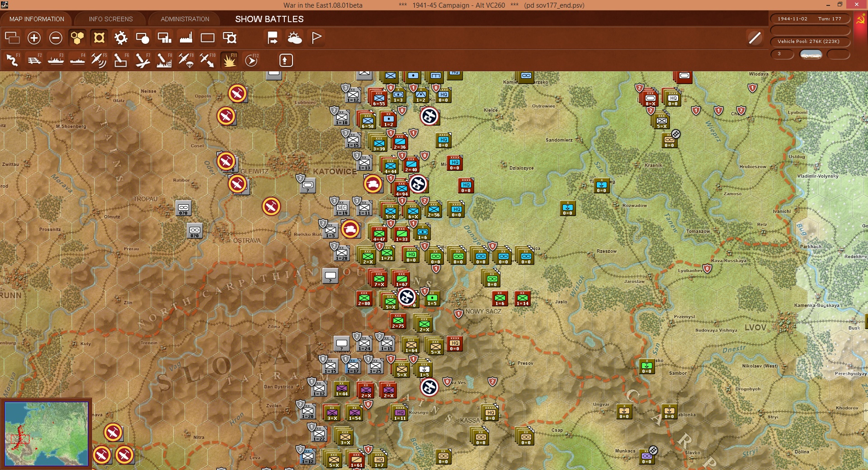The width and height of the screenshot is (868, 470).
Task: Click the tank battle marker near Bielsko Biala
Action: [350, 229]
